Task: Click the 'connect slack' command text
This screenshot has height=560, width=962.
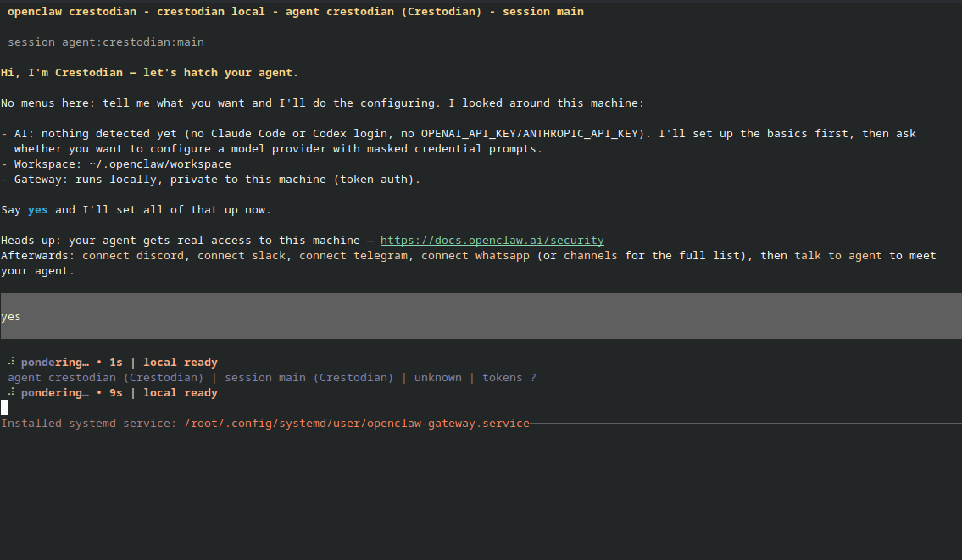Action: (242, 256)
